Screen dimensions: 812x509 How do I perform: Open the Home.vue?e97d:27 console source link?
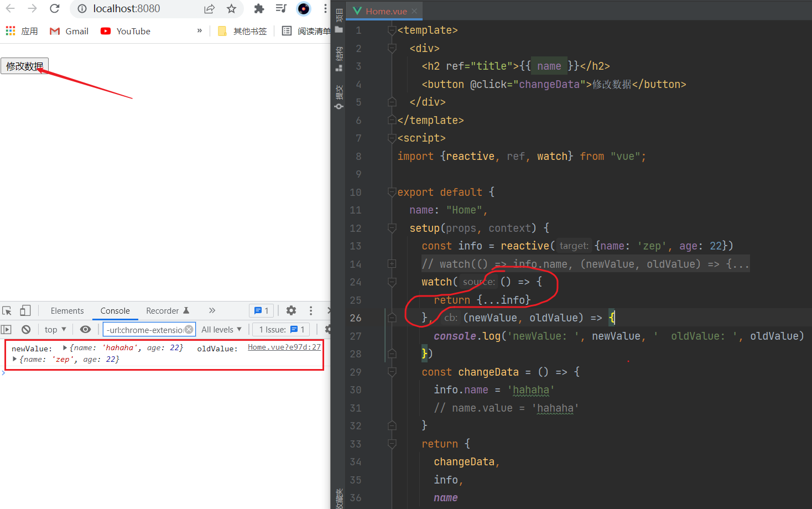point(284,348)
